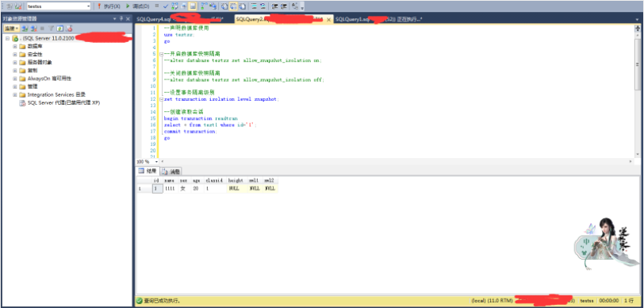Expand the 管理 folder node
This screenshot has width=644, height=308.
point(15,87)
